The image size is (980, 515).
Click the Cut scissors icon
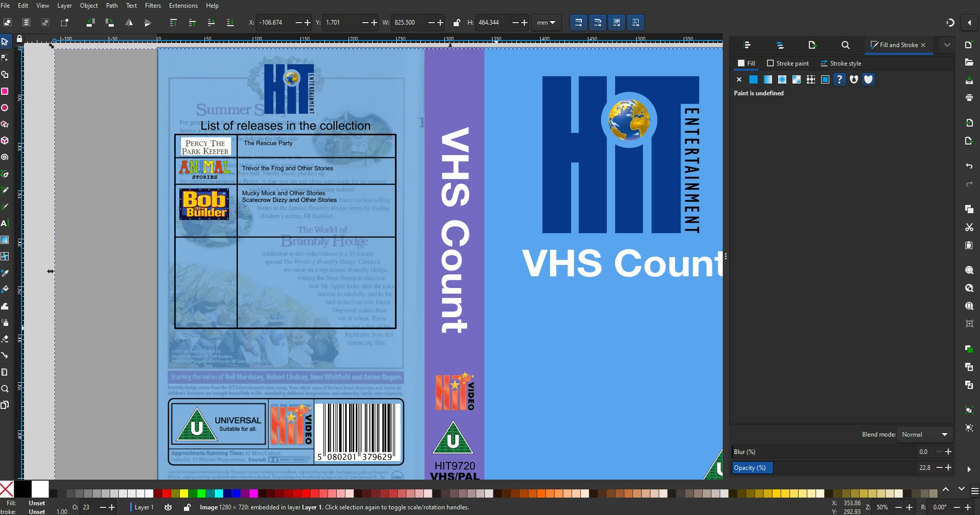969,227
